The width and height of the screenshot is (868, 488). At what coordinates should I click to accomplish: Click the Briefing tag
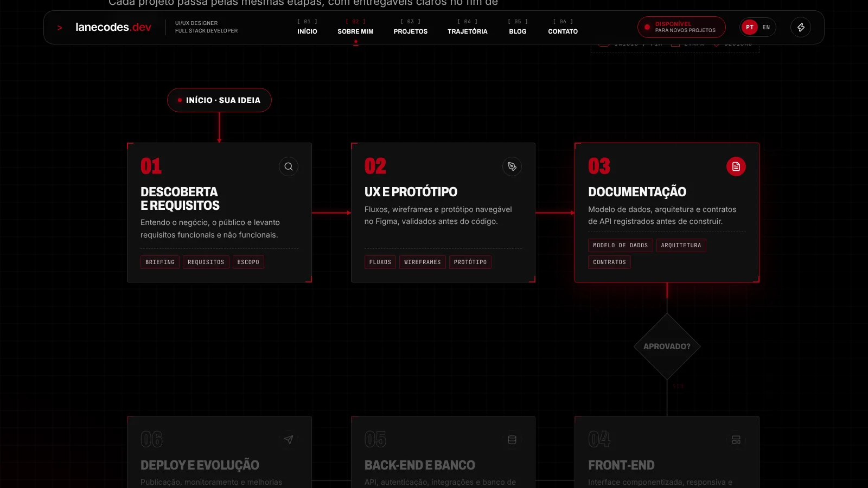[160, 262]
